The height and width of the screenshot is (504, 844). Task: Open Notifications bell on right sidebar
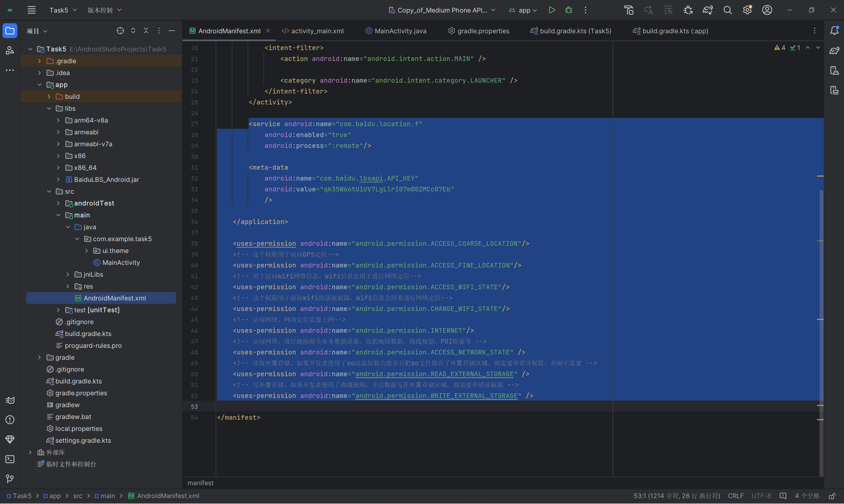(834, 31)
